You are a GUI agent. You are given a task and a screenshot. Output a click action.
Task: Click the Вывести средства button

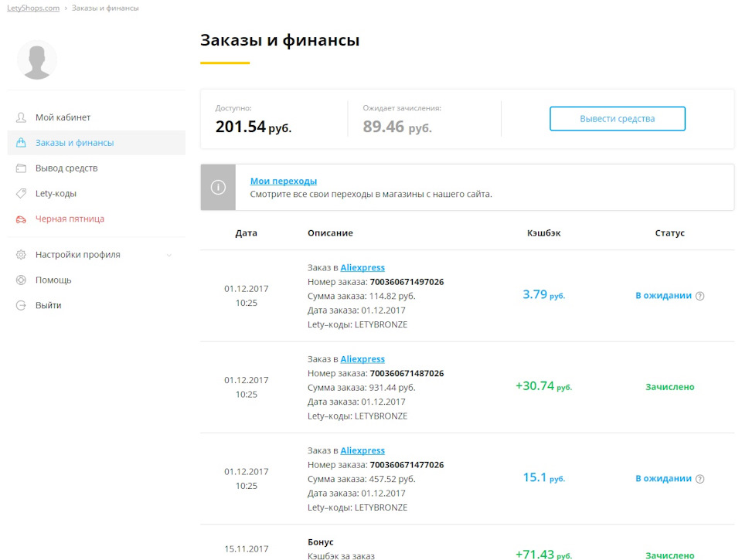pyautogui.click(x=617, y=119)
